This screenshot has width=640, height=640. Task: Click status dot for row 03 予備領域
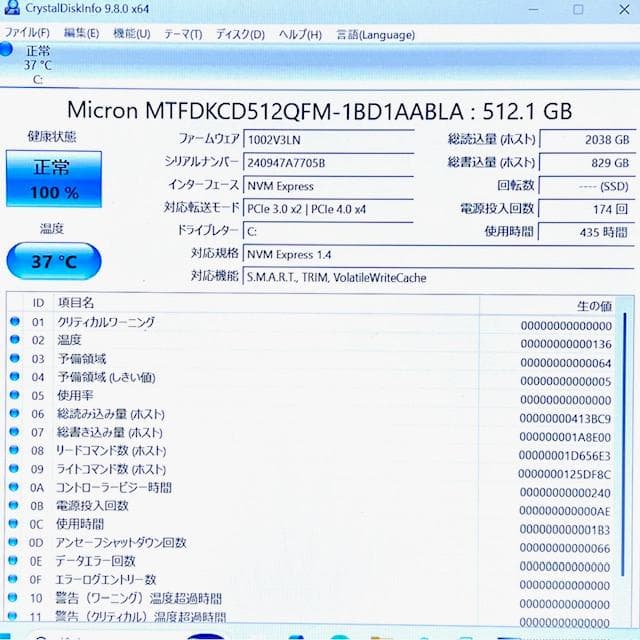(x=15, y=358)
